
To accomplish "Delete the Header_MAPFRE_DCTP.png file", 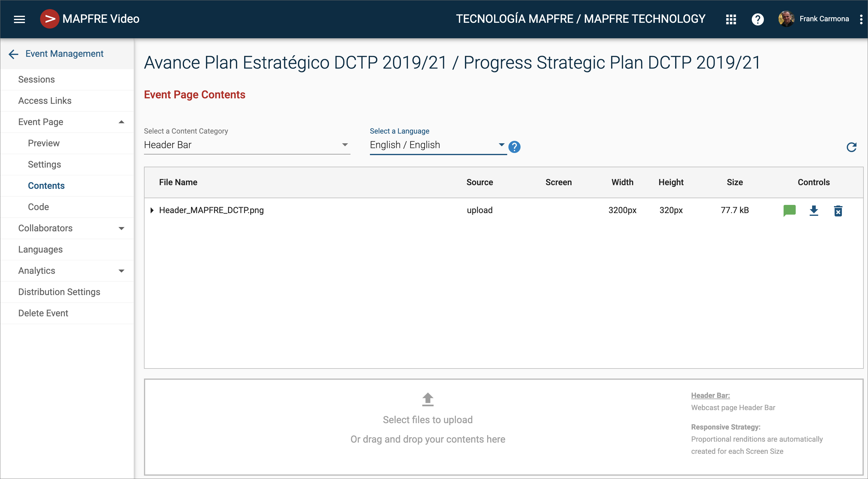I will click(838, 211).
